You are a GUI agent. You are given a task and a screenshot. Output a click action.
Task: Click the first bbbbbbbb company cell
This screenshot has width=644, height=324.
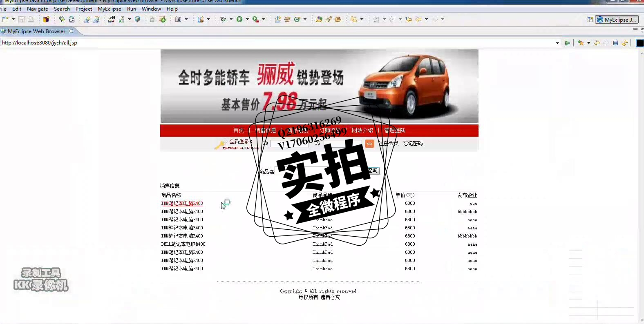pos(467,211)
